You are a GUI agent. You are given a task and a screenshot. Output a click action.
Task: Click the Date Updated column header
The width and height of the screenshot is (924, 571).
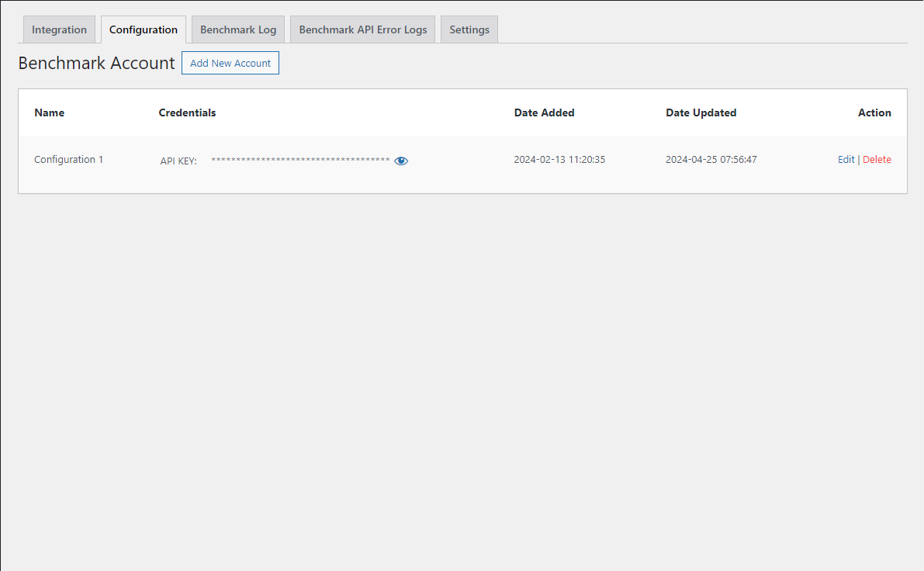coord(701,112)
